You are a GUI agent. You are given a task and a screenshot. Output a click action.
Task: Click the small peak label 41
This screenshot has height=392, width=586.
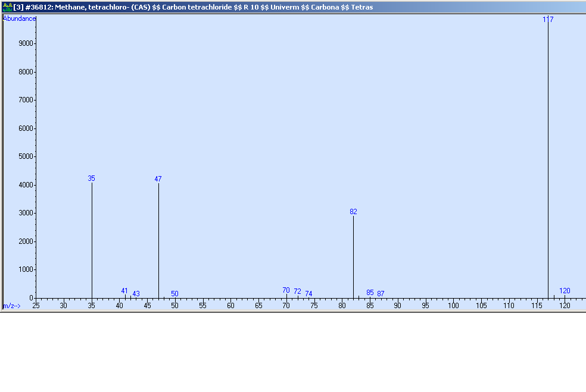(x=124, y=291)
